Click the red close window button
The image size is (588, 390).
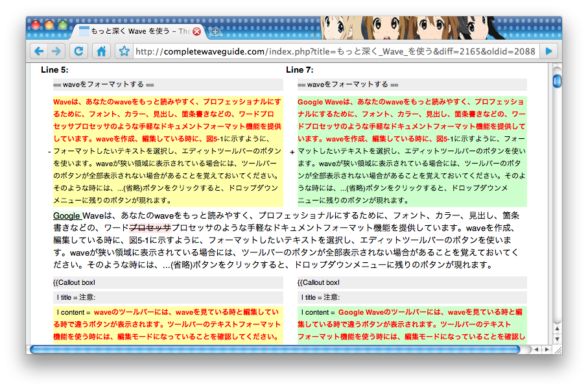pos(36,25)
